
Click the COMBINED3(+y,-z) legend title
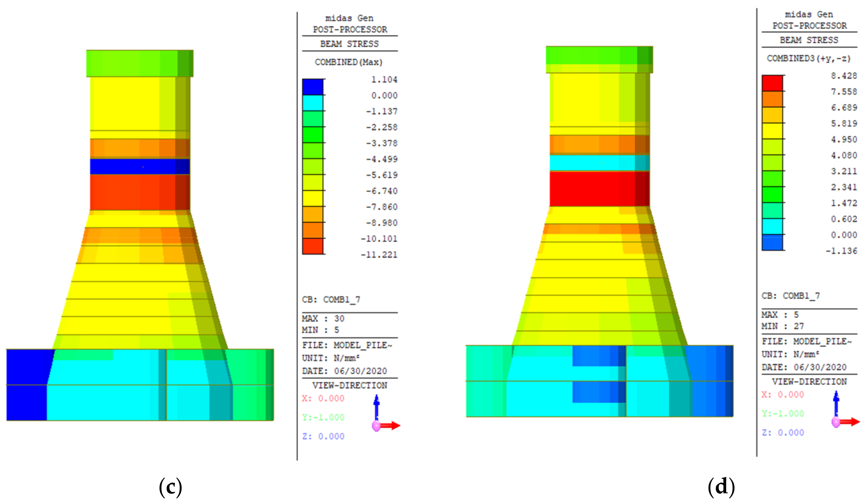[808, 58]
